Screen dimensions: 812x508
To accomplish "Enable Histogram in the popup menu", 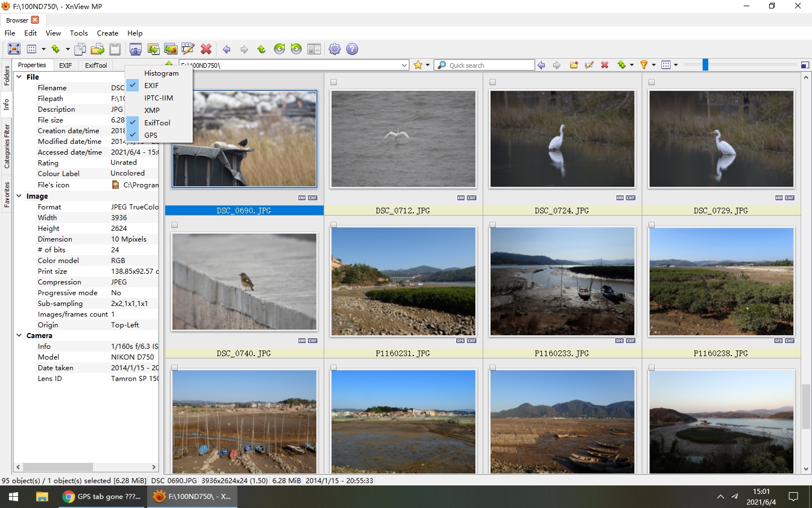I will click(161, 73).
